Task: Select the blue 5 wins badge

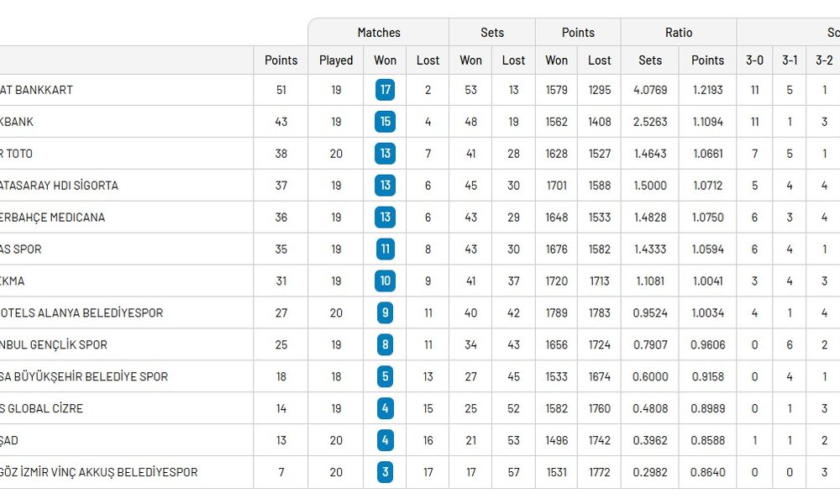Action: tap(385, 376)
